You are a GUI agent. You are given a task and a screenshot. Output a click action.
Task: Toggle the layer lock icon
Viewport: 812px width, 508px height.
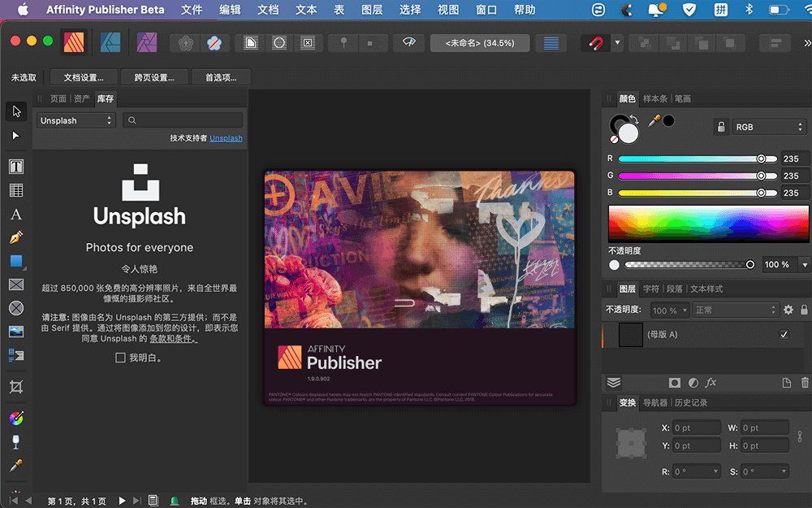[x=804, y=310]
